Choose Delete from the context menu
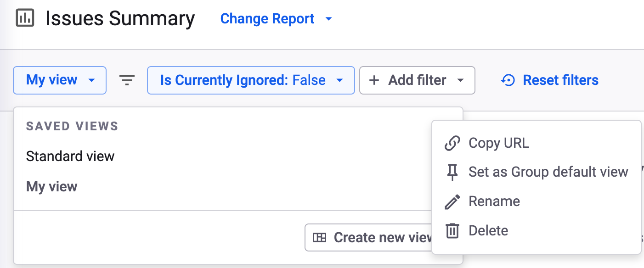644x268 pixels. point(488,230)
